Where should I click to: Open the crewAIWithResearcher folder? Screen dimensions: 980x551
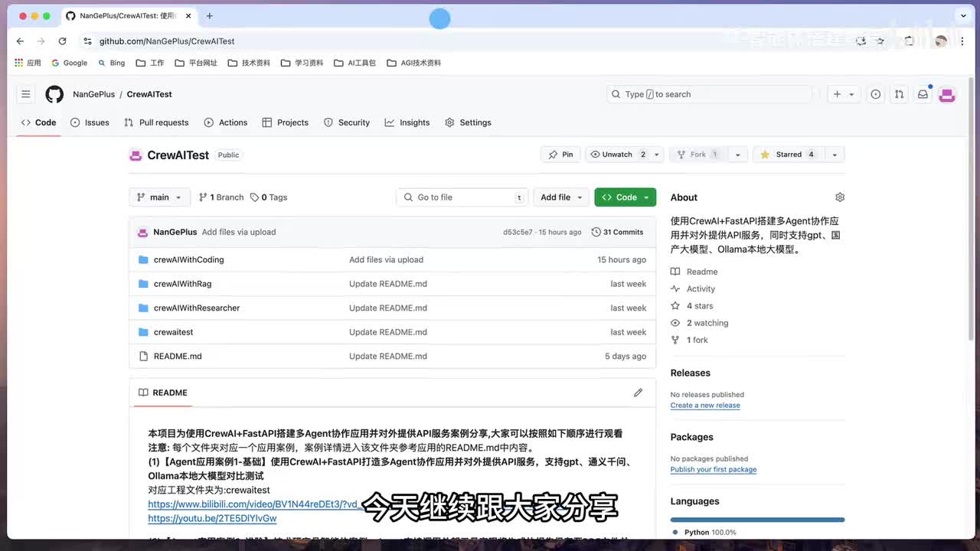(197, 308)
